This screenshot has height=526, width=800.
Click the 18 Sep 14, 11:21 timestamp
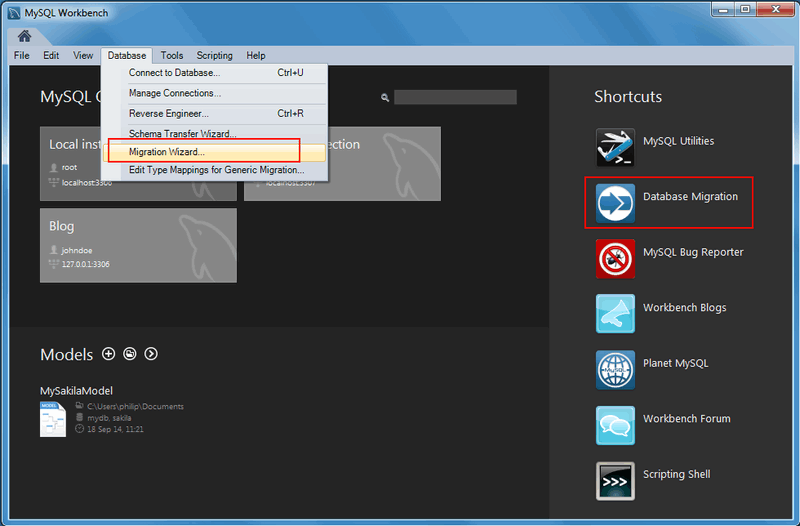click(x=115, y=430)
